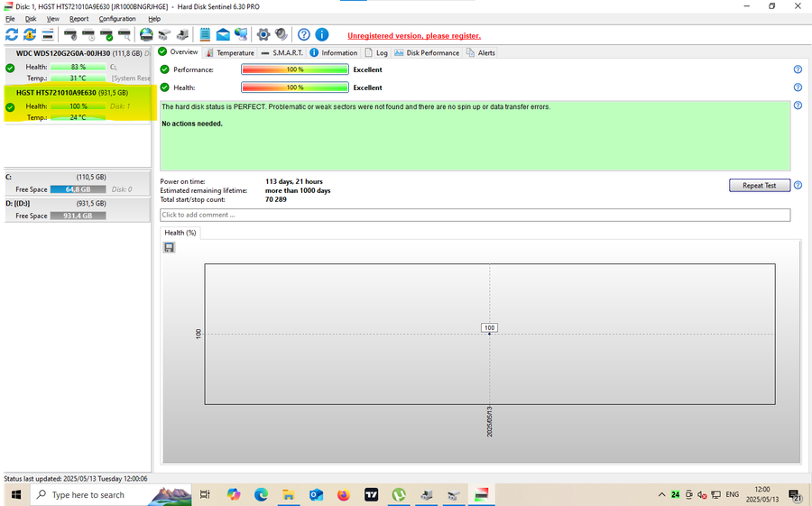812x506 pixels.
Task: Click the refresh icon in the toolbar
Action: tap(12, 35)
